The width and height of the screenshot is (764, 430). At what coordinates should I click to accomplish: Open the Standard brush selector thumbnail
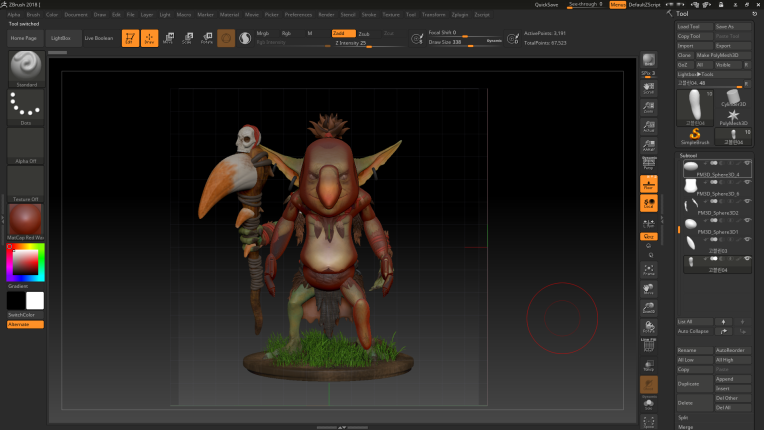point(26,69)
